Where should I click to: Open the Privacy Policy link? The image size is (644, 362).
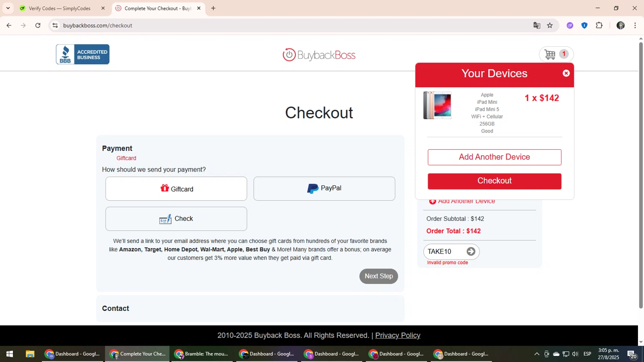398,335
